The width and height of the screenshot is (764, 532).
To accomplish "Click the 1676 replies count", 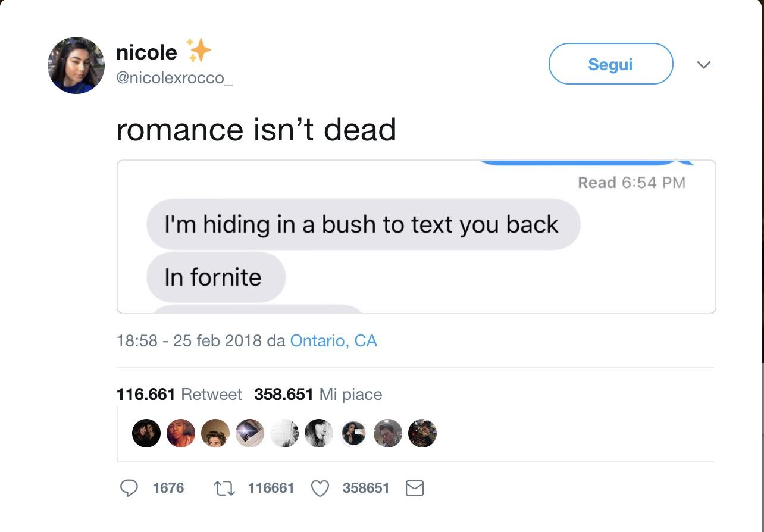I will (x=168, y=489).
